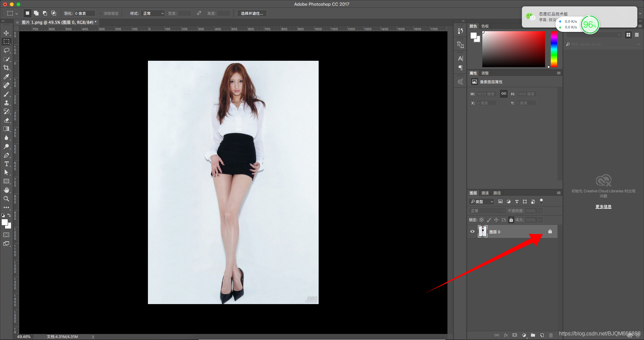Toggle lock image pixels brush icon

coord(489,220)
